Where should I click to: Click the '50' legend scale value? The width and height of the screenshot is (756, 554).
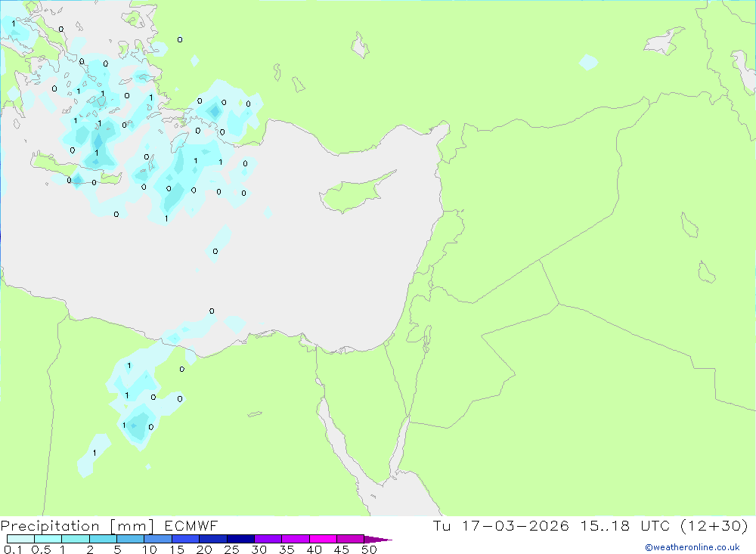(369, 549)
